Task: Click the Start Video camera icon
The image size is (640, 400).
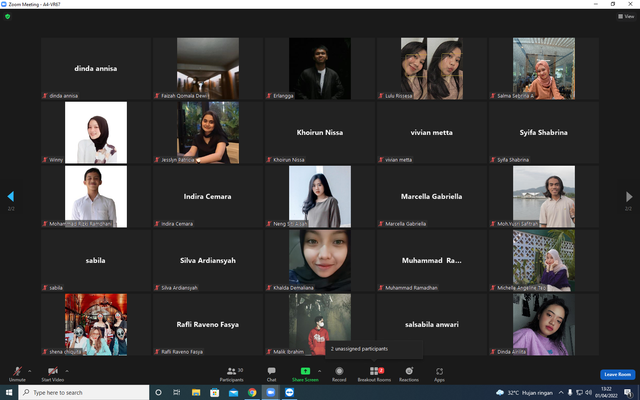Action: [53, 371]
